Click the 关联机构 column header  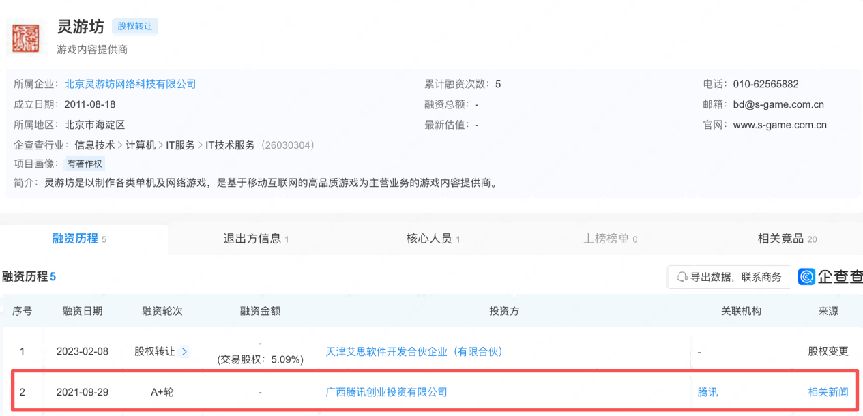point(741,311)
